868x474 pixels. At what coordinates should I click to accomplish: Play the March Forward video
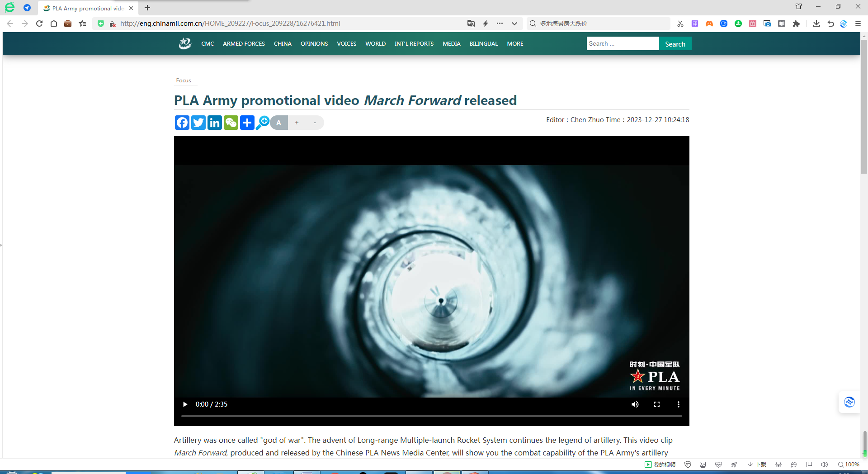[x=185, y=404]
